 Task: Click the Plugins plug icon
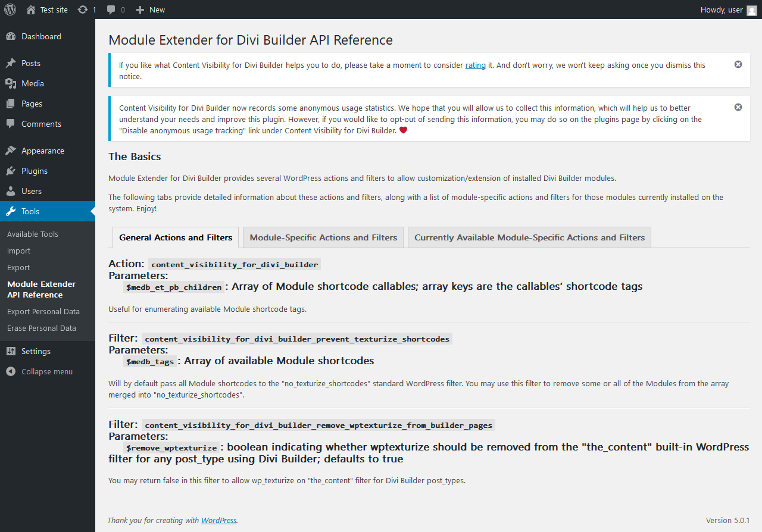click(x=11, y=171)
